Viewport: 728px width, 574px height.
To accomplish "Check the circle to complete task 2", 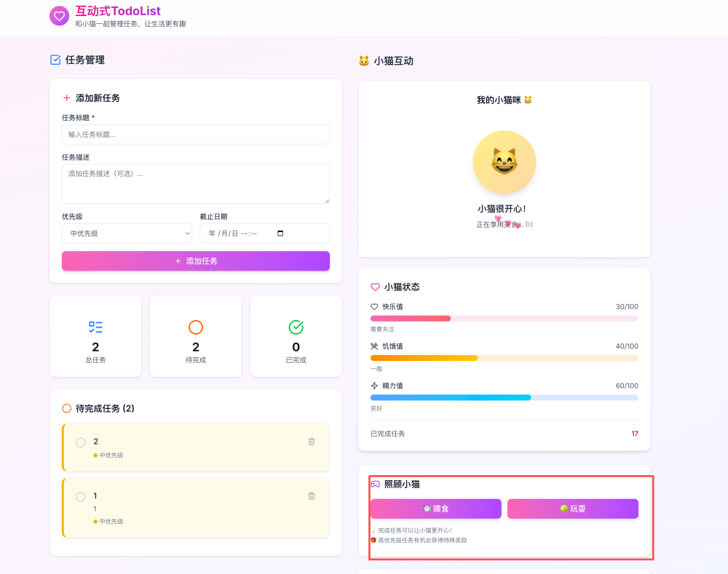I will 80,441.
